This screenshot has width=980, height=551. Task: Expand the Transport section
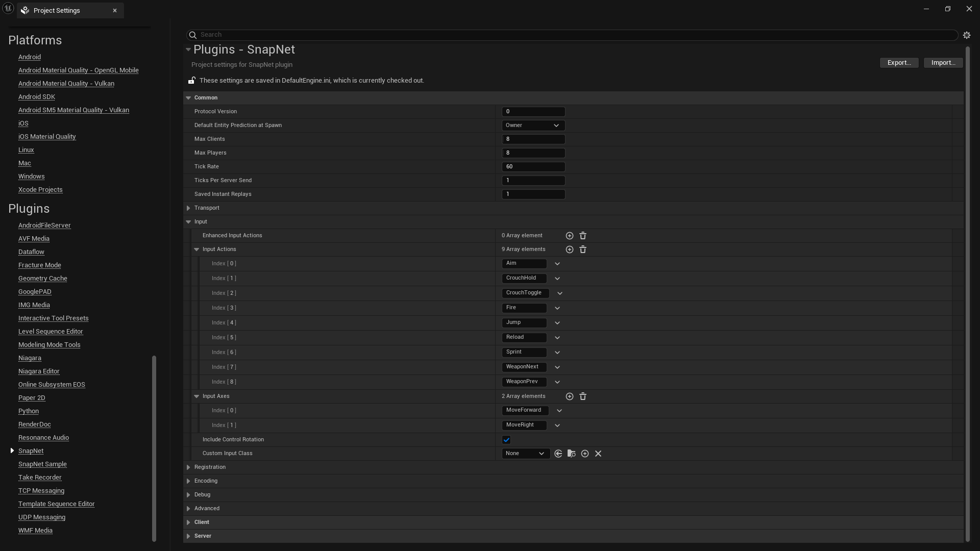pyautogui.click(x=188, y=208)
